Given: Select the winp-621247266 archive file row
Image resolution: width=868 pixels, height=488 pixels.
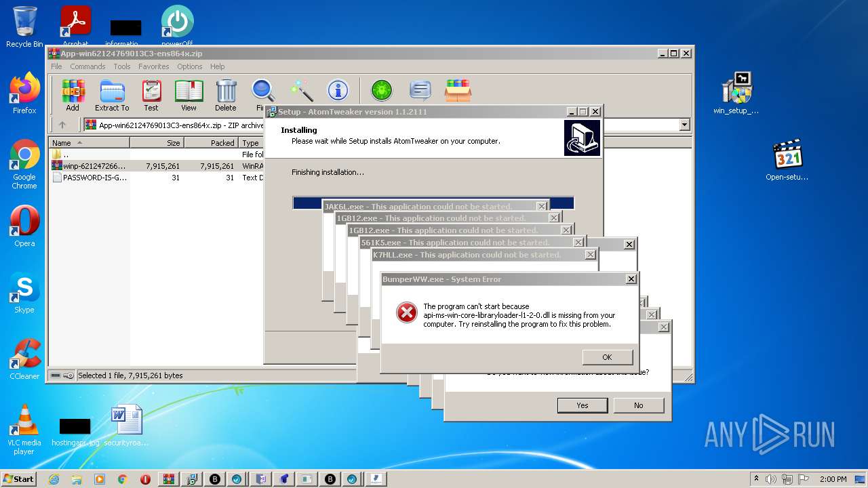Looking at the screenshot, I should coord(157,166).
